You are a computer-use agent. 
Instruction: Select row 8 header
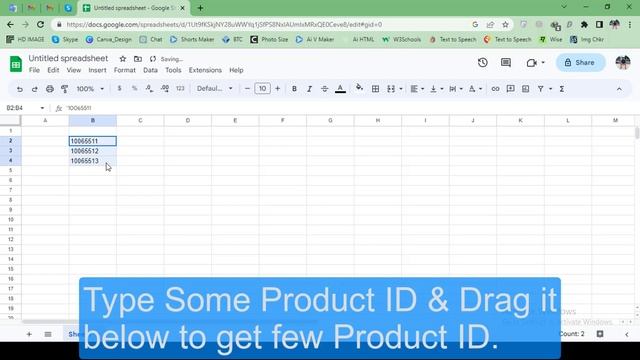(x=11, y=200)
